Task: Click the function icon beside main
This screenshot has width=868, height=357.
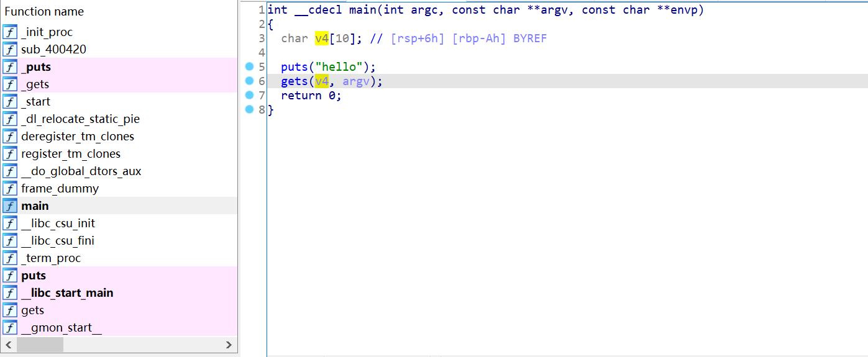Action: [10, 206]
